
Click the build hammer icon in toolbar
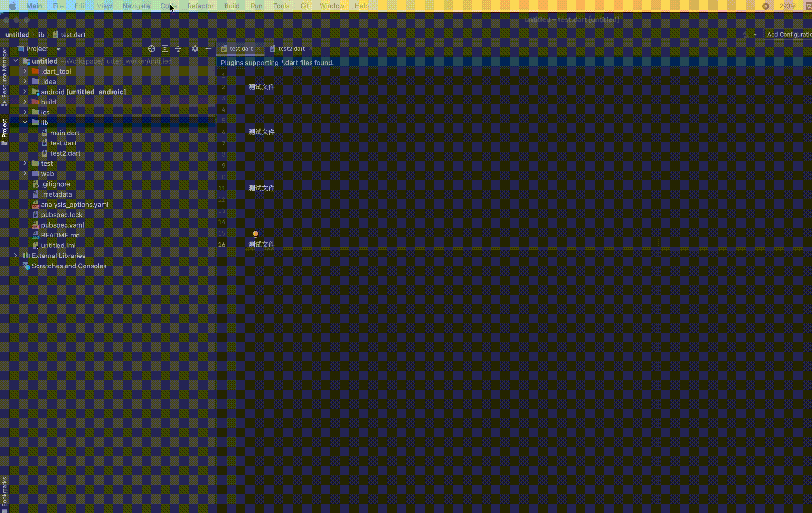pyautogui.click(x=746, y=35)
